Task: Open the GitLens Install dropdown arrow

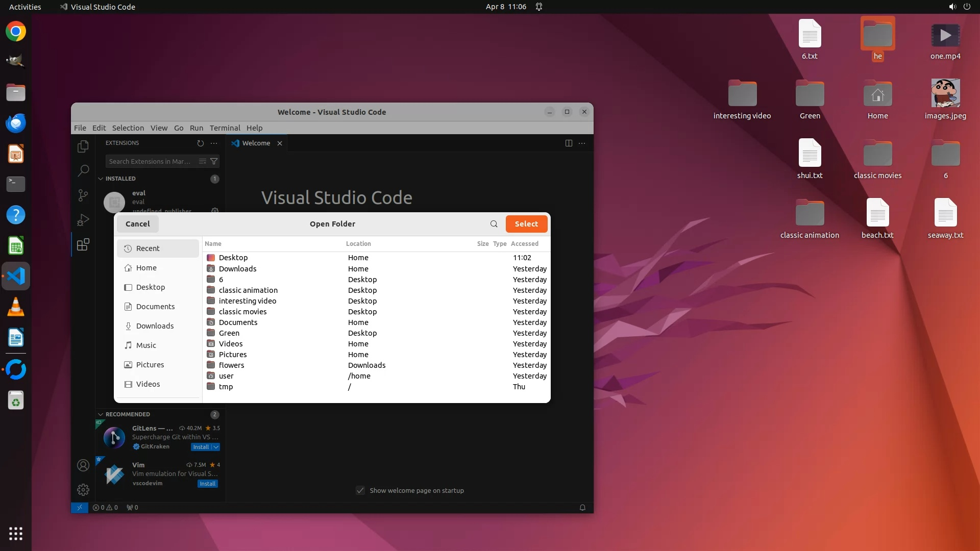Action: tap(216, 447)
